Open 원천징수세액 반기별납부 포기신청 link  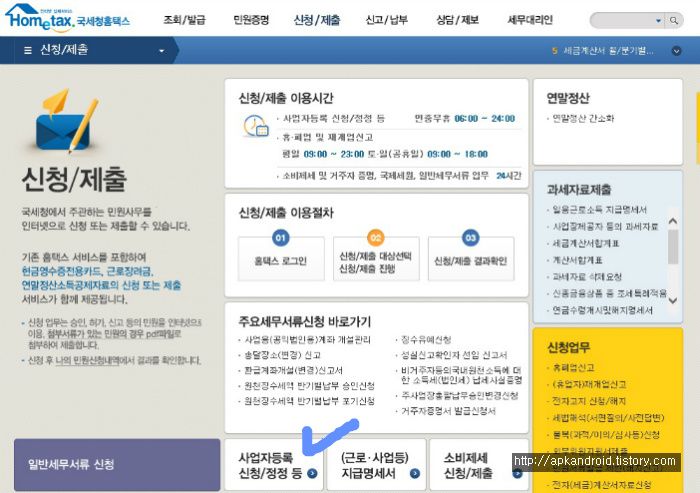pos(309,401)
